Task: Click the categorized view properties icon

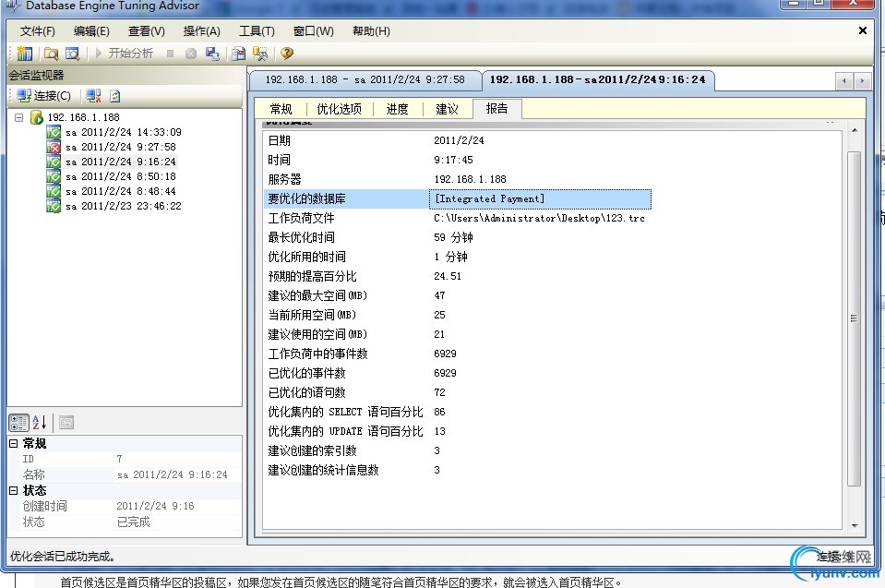Action: point(18,422)
